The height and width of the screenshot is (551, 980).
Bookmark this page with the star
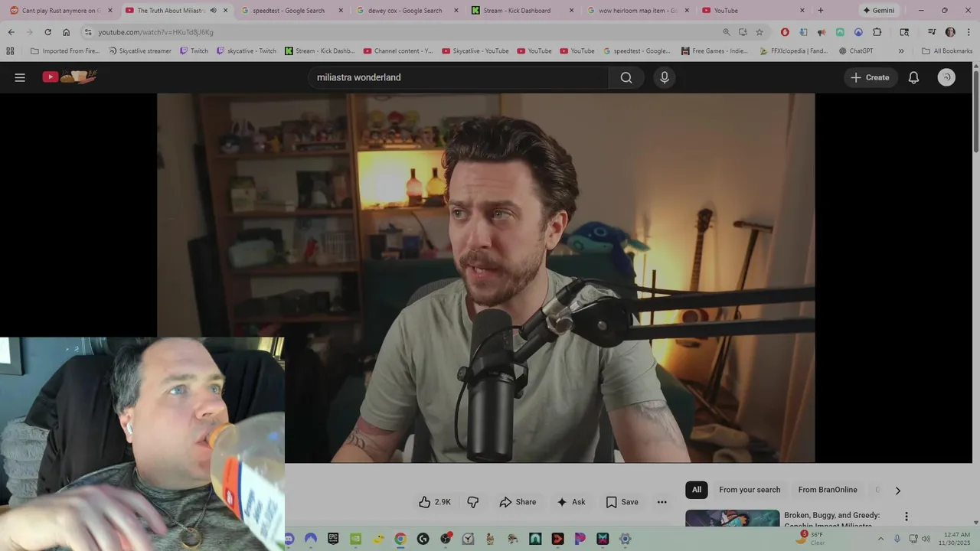[x=759, y=32]
